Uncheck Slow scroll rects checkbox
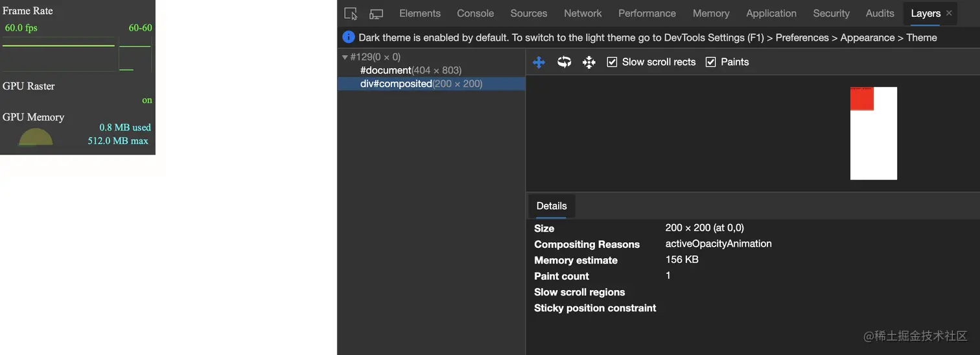 pyautogui.click(x=612, y=62)
